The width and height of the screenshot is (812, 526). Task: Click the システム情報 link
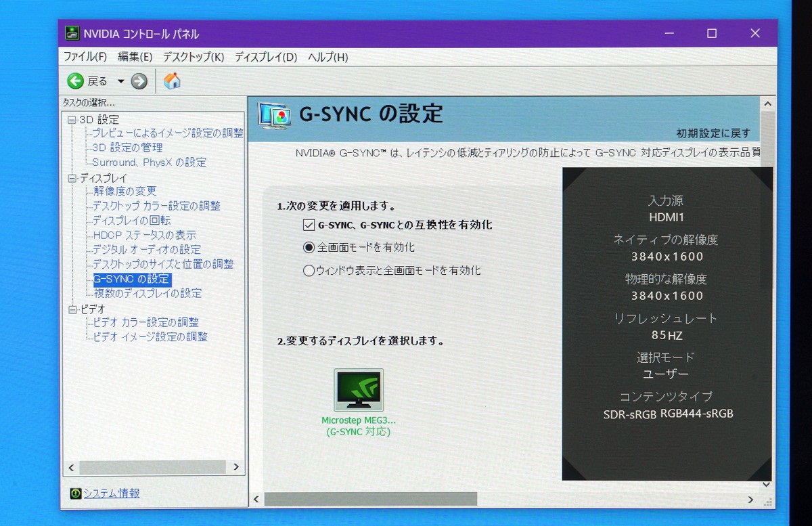[111, 494]
